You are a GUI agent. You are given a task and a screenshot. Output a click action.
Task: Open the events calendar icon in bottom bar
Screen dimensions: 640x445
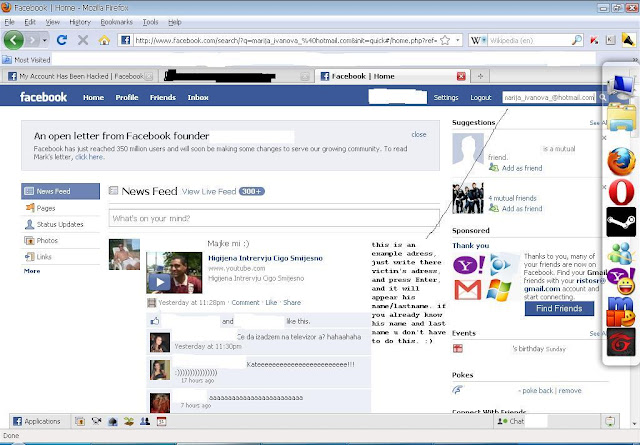coord(162,421)
